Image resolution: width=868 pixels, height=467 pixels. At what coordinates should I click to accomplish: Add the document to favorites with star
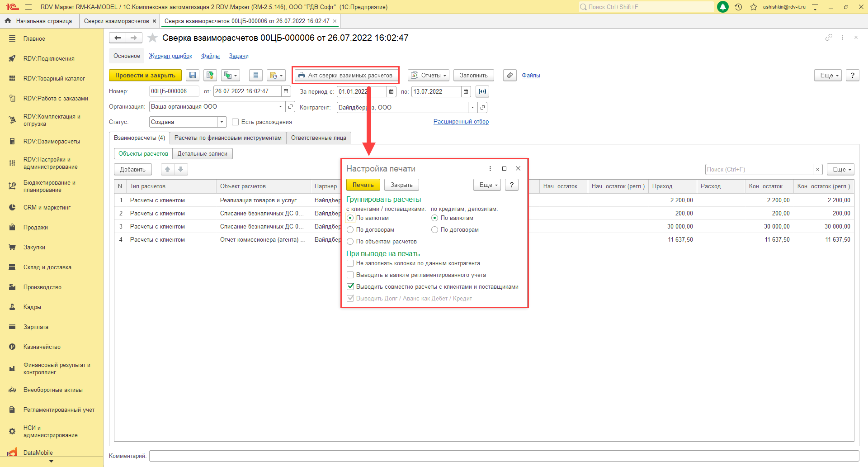(x=153, y=38)
